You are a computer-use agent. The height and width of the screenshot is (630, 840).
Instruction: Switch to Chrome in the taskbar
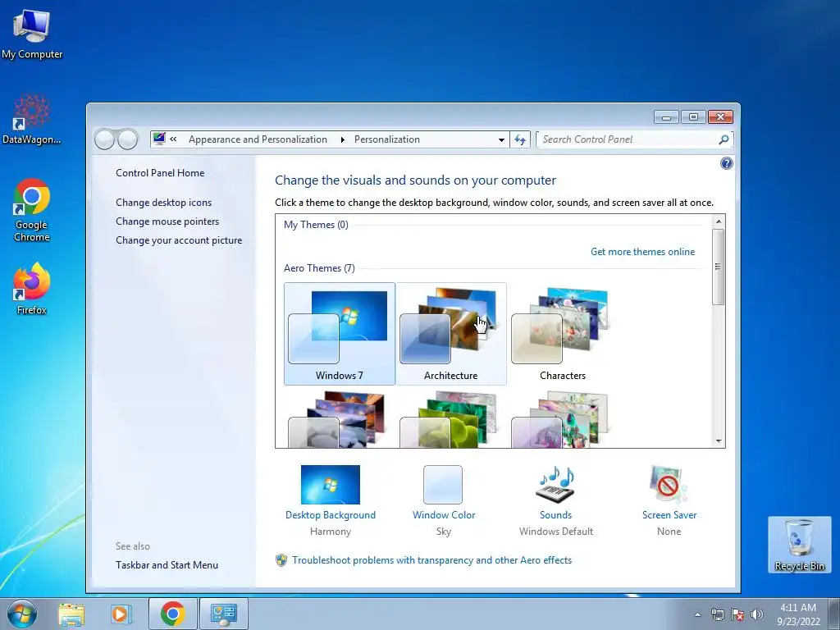coord(172,614)
